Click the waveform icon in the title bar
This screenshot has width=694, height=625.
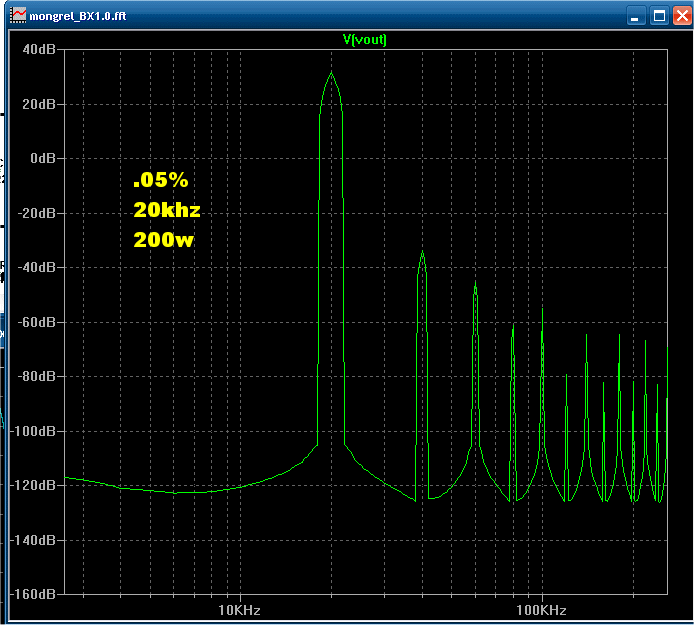pos(18,15)
